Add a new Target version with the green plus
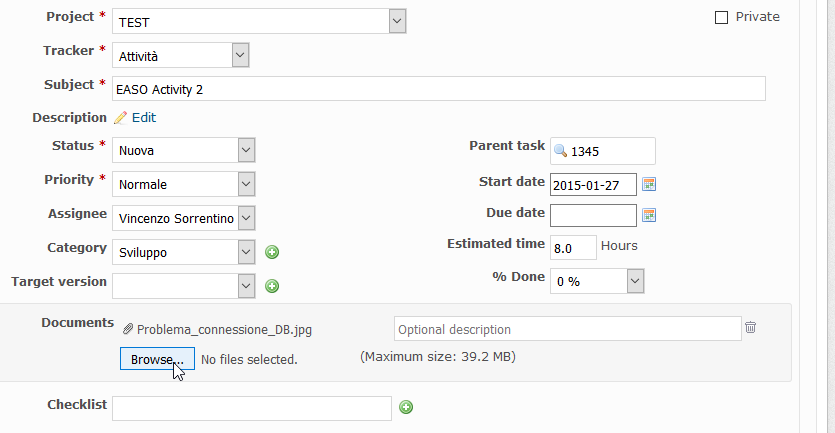835x433 pixels. [272, 286]
